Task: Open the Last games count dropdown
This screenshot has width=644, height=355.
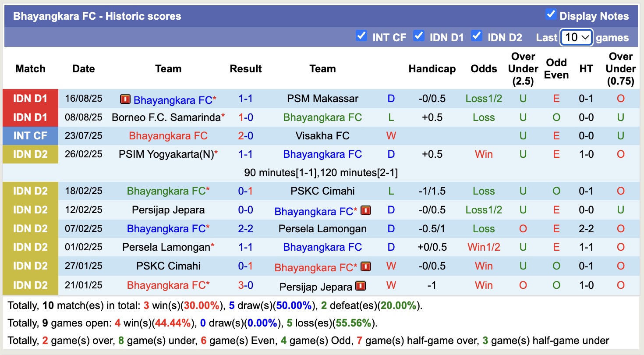Action: point(577,37)
